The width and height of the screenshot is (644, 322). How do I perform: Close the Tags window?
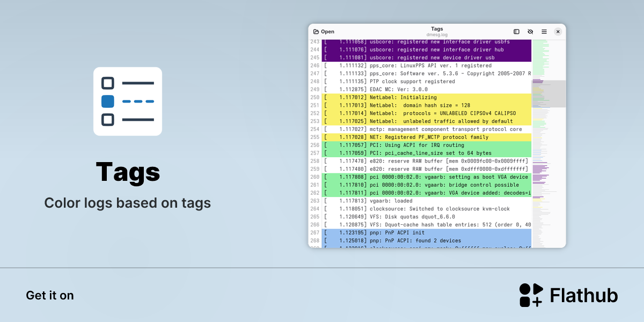pos(558,32)
